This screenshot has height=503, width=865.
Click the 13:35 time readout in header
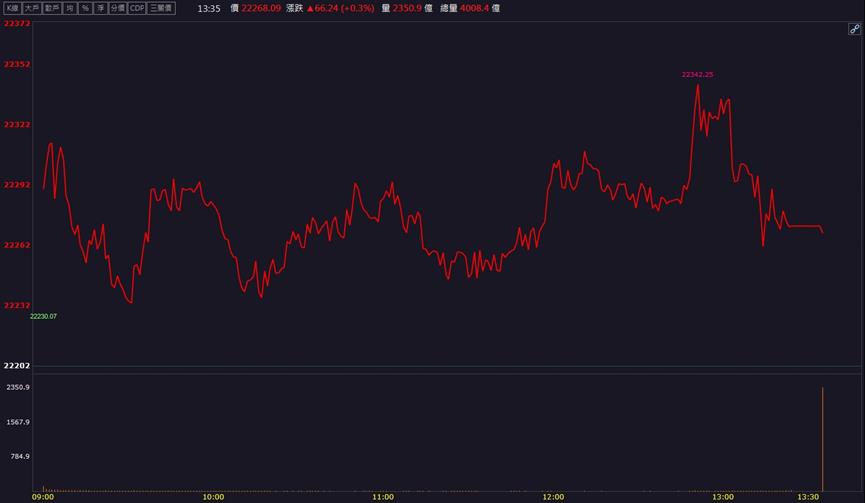[x=209, y=8]
